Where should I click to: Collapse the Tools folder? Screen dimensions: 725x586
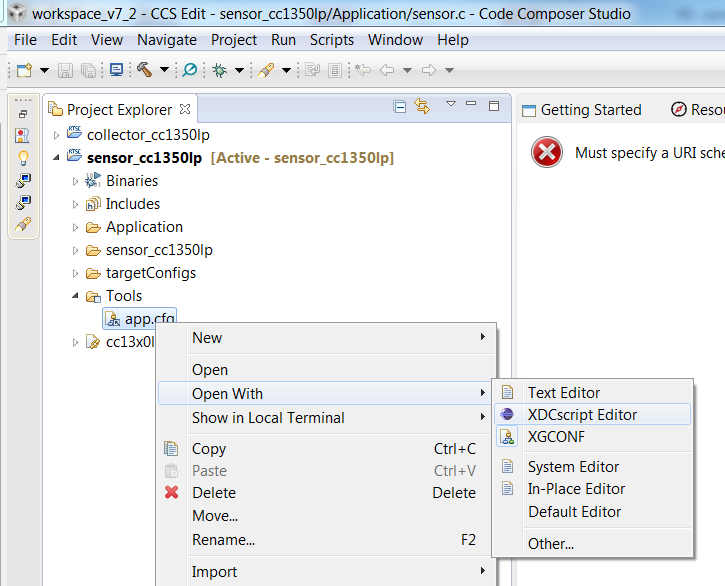point(75,296)
